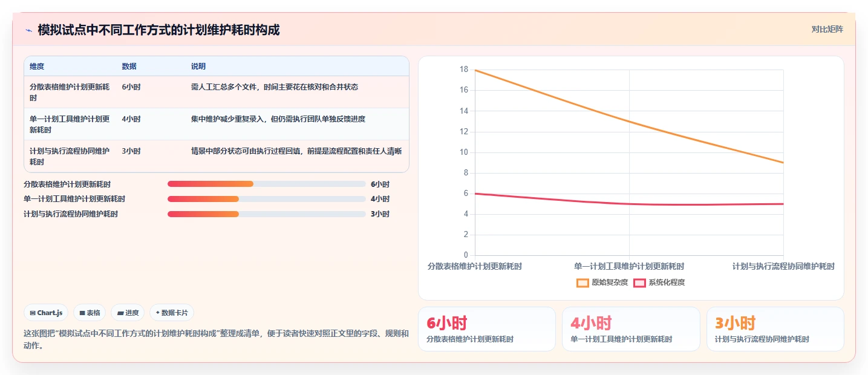Open the 3小时 data card
The height and width of the screenshot is (375, 868).
775,329
